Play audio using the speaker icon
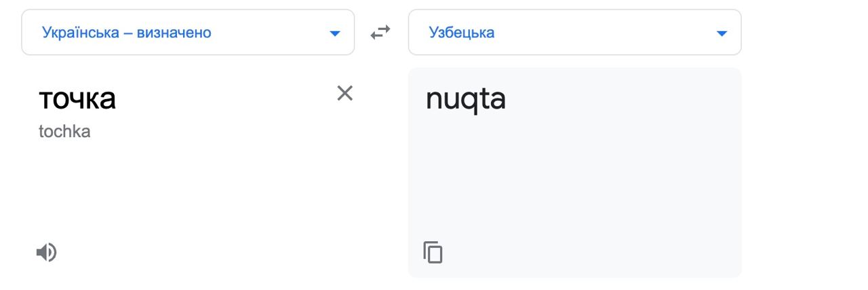Screen dimensions: 868x290 [46, 253]
